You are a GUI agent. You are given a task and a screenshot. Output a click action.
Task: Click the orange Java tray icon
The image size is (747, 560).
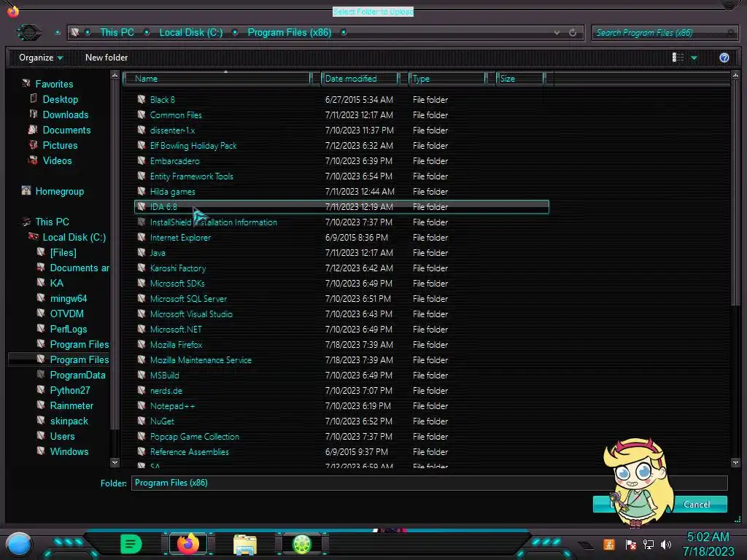(609, 544)
